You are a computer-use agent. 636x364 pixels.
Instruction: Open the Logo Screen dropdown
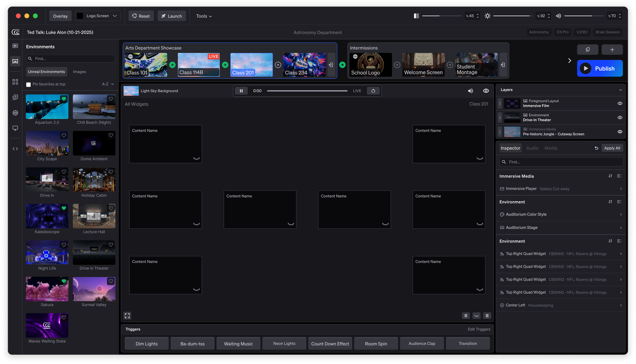98,16
